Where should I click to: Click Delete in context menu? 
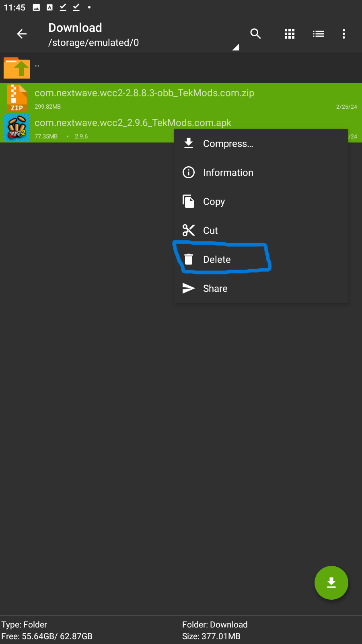[216, 260]
